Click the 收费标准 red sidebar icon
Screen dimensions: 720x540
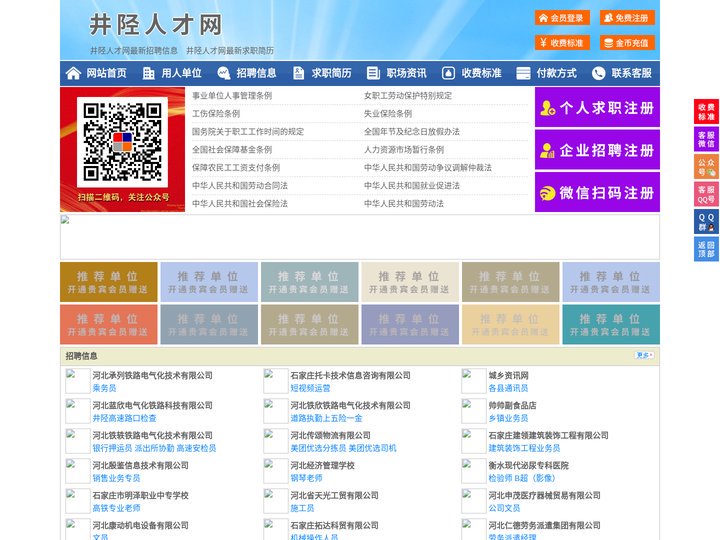[706, 112]
